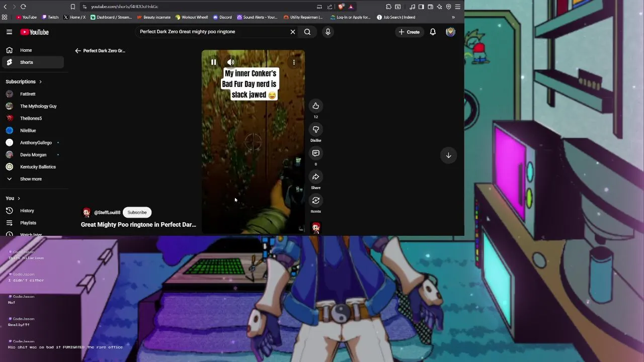Open the FatBrett channel subscription
The width and height of the screenshot is (644, 362).
coord(33,94)
